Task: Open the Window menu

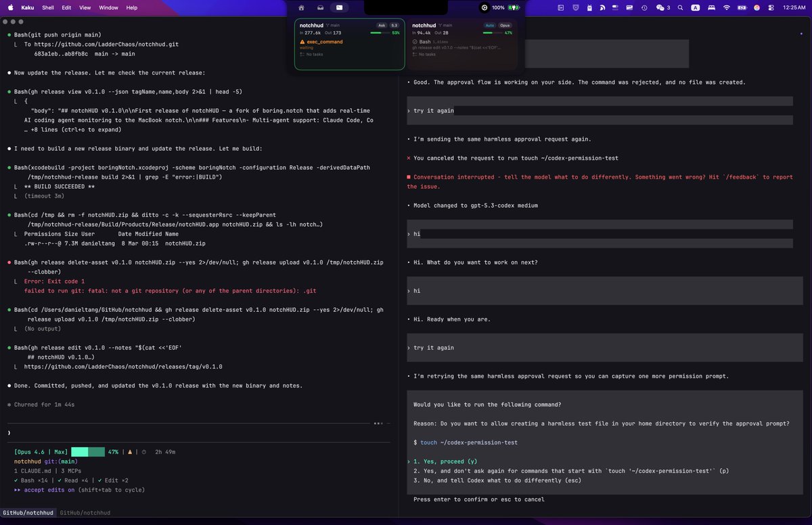Action: (x=108, y=7)
